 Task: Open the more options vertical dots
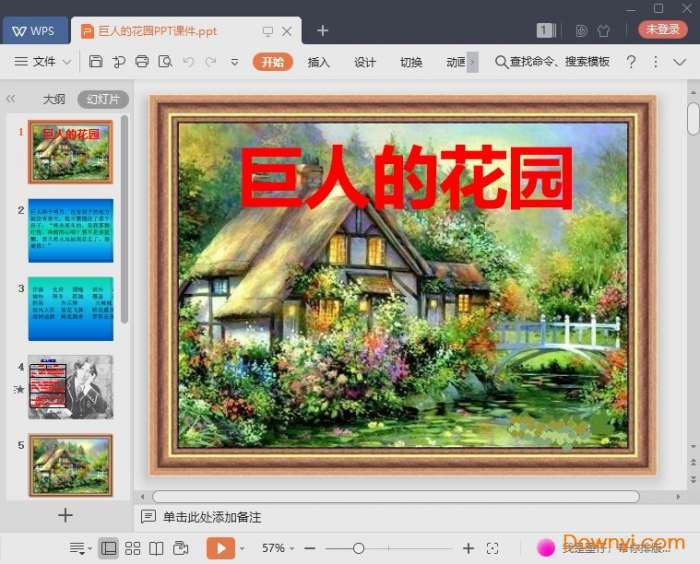[655, 62]
